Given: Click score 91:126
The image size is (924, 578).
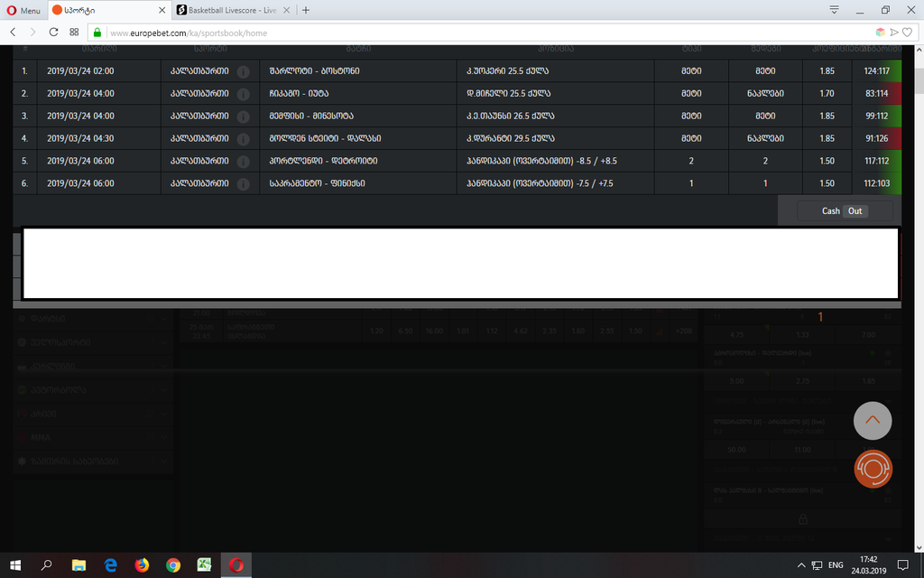Looking at the screenshot, I should tap(877, 138).
